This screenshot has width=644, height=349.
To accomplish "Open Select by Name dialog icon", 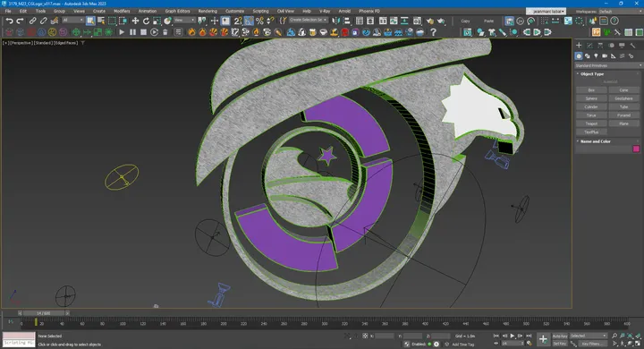I will pos(101,21).
